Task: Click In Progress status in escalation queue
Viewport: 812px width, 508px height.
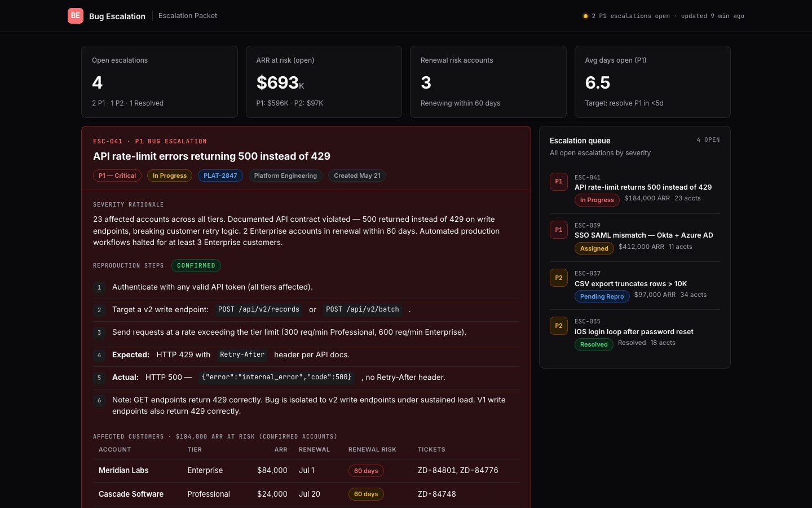Action: (597, 200)
